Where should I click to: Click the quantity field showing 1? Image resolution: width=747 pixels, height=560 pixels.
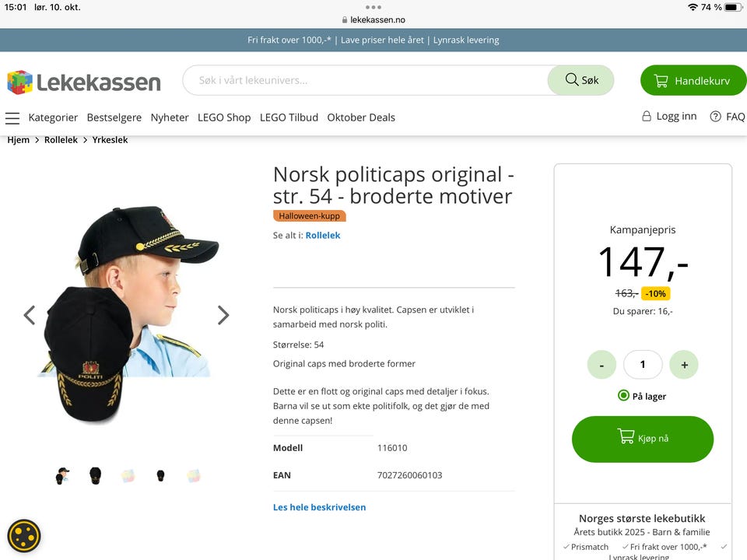pos(643,365)
